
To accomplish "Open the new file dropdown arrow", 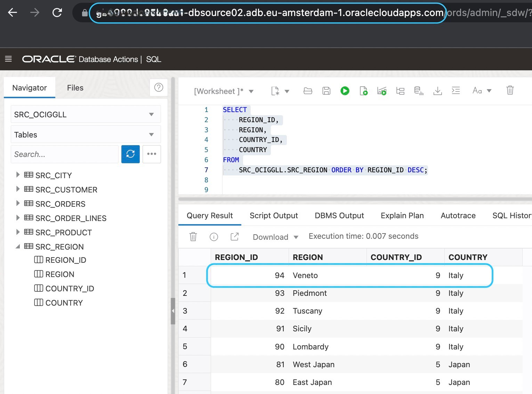I will (287, 91).
